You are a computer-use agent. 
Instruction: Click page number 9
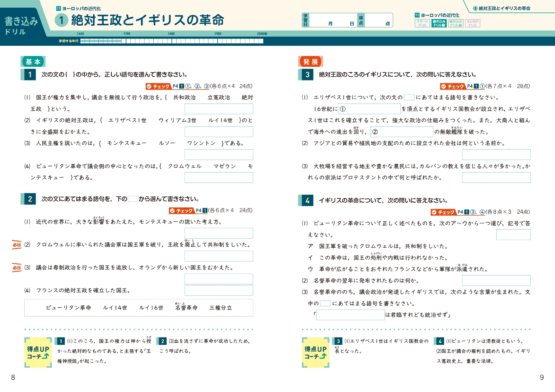pyautogui.click(x=542, y=377)
